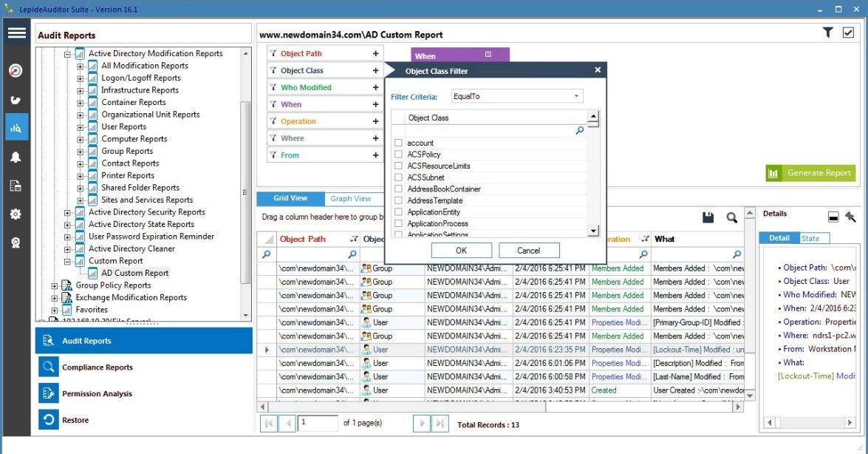Expand Active Directory Security Reports node
The image size is (868, 454).
[67, 212]
